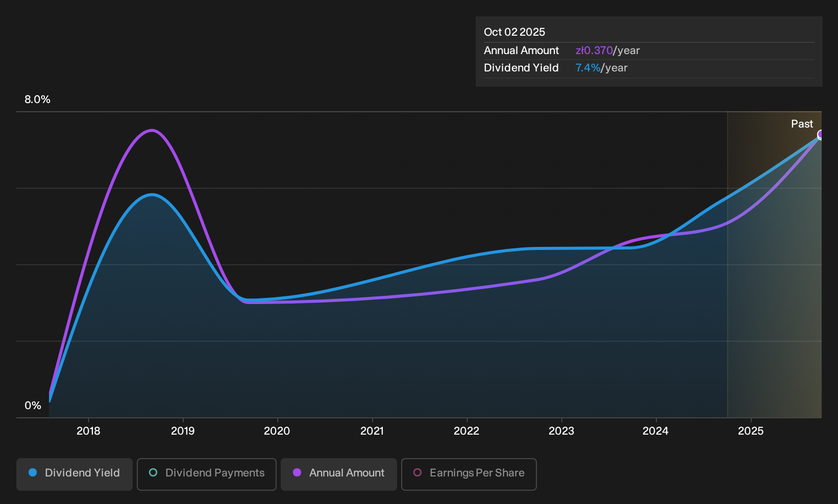Click the 2020 x-axis label
Screen dimensions: 838x504
[277, 431]
